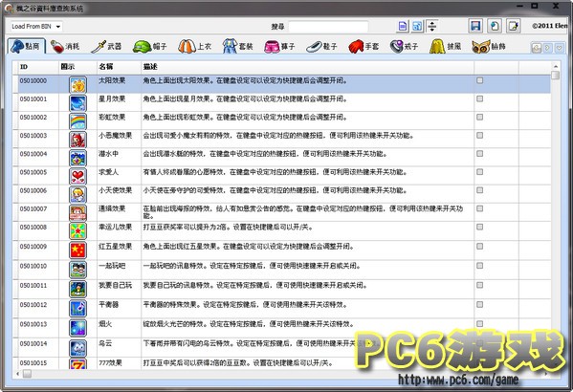Click the edit note pencil icon
Screen dimensions: 573x392
tap(513, 26)
